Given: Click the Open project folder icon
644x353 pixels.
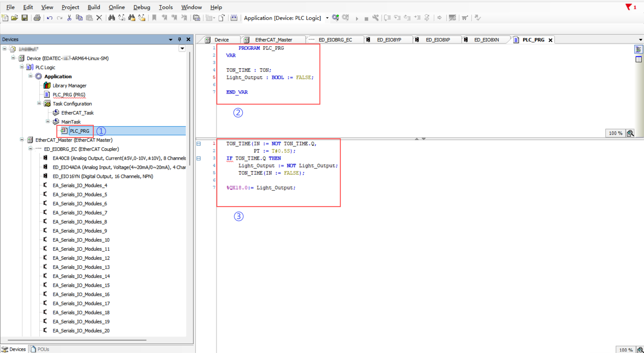Looking at the screenshot, I should point(14,18).
